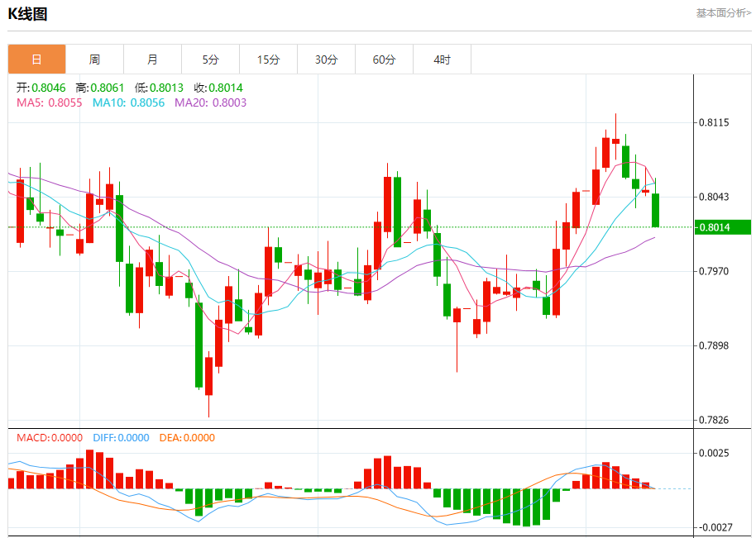Click the DEA:0.0000 indicator label

[x=187, y=438]
